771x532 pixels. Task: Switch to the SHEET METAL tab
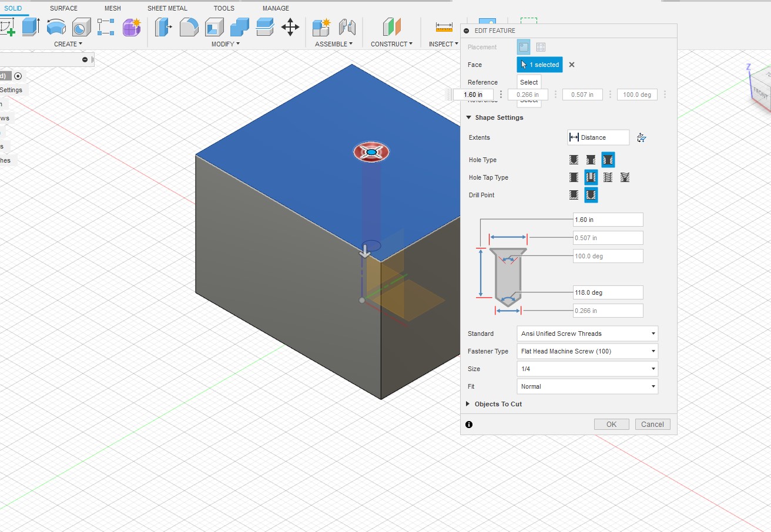(167, 8)
